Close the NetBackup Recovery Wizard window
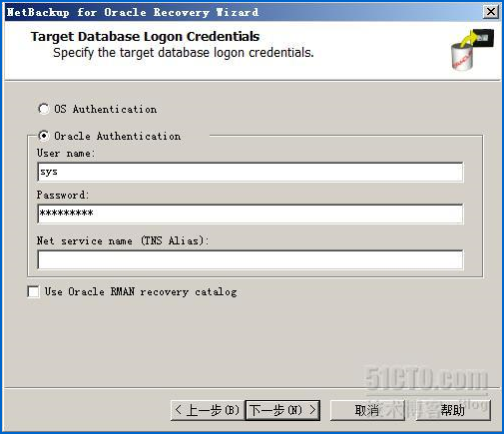Image resolution: width=504 pixels, height=434 pixels. [x=491, y=12]
